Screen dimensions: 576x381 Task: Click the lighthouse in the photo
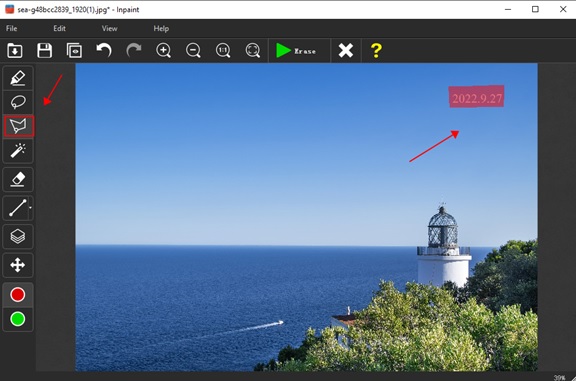[x=443, y=244]
